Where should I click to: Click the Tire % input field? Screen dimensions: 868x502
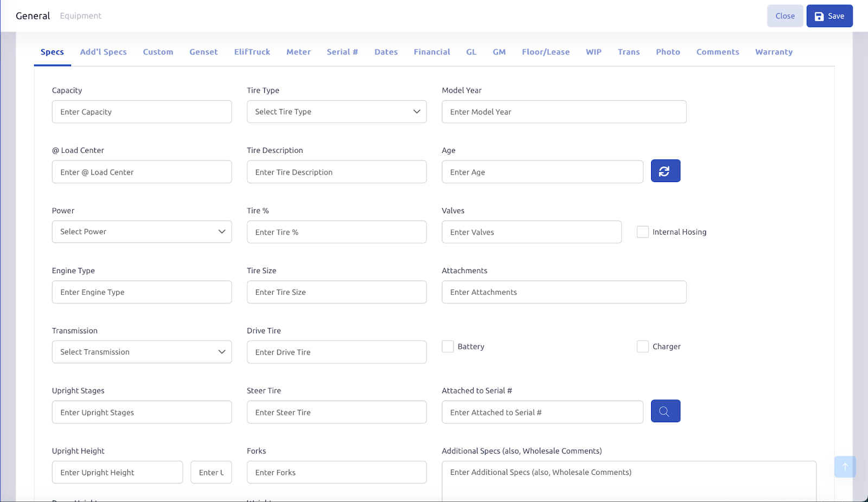click(x=337, y=232)
